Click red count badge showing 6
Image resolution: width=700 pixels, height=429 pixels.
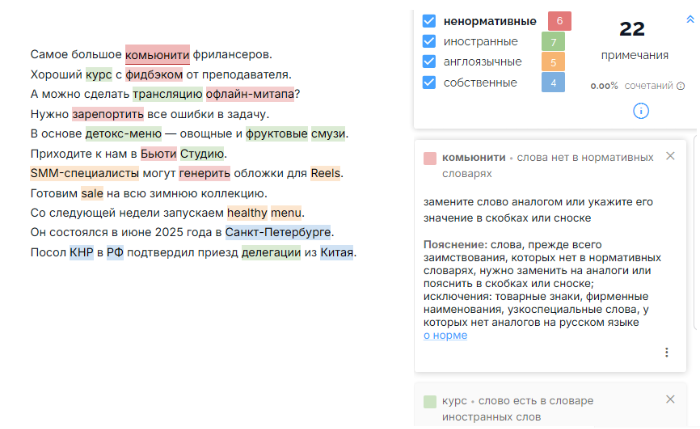[x=559, y=21]
